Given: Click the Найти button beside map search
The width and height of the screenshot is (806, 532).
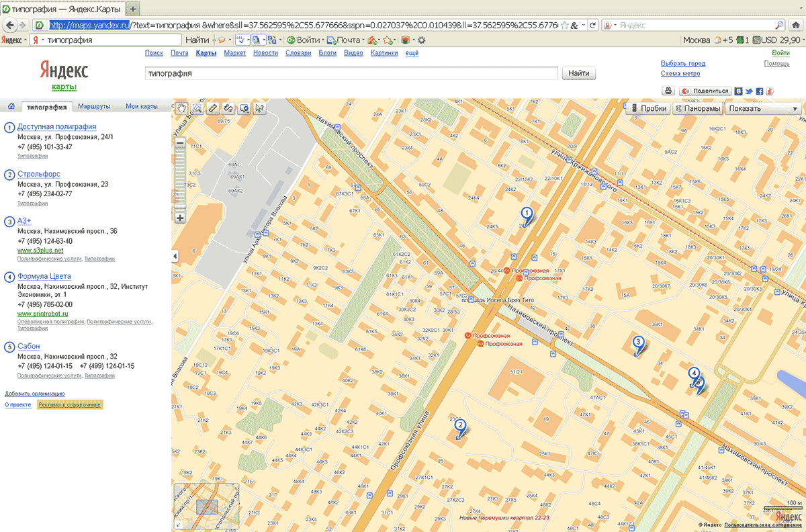Looking at the screenshot, I should click(578, 73).
